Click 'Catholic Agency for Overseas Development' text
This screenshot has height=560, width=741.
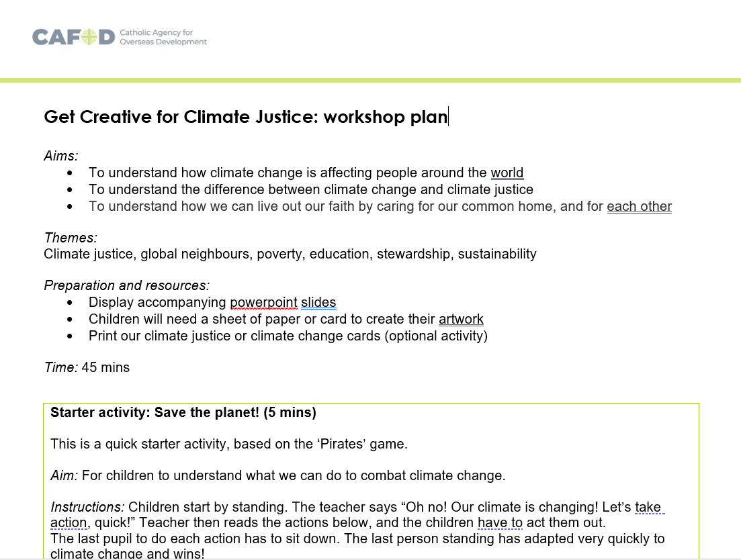pyautogui.click(x=163, y=37)
